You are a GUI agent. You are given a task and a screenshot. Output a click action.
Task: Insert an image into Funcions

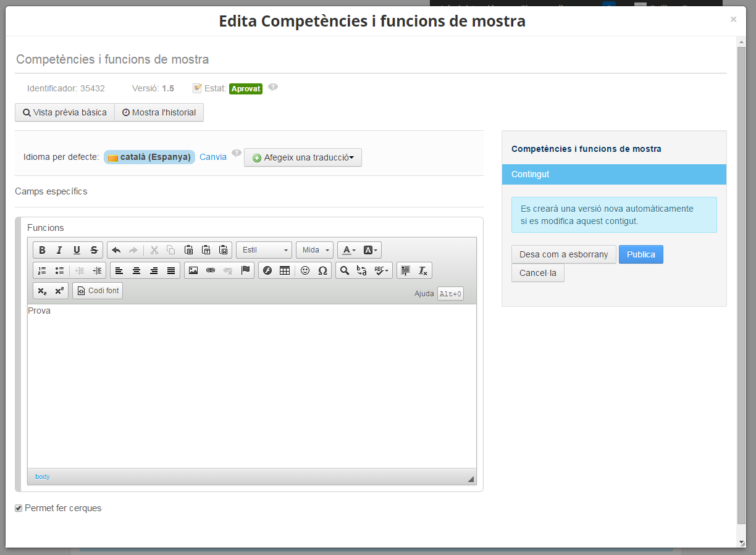coord(193,270)
